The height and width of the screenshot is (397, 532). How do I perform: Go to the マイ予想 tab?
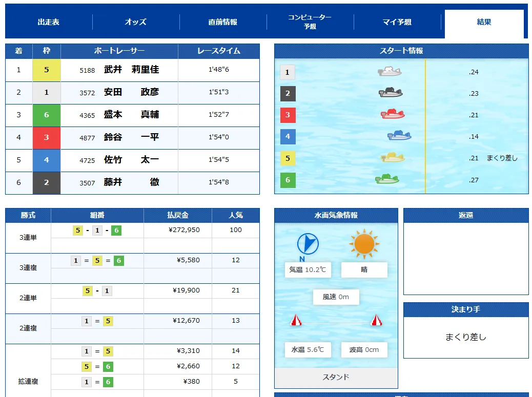397,22
